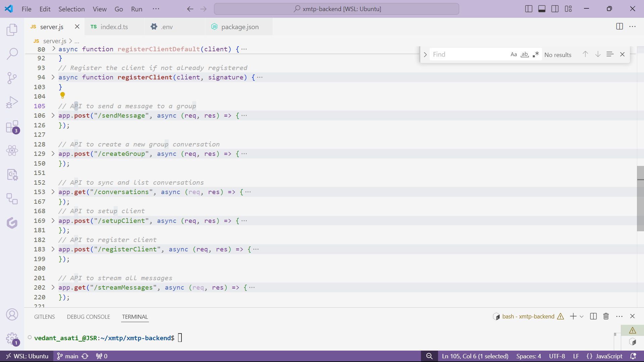644x362 pixels.
Task: Open the Explorer view in activity bar
Action: click(x=12, y=29)
